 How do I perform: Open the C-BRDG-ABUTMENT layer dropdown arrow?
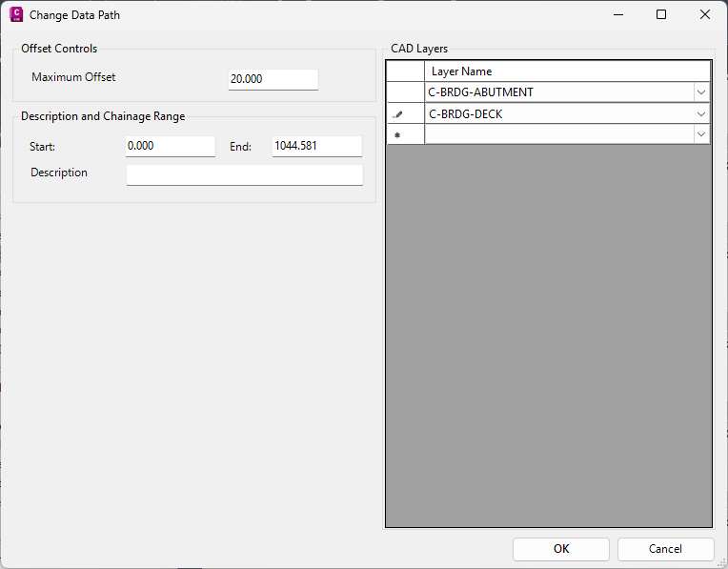[701, 92]
